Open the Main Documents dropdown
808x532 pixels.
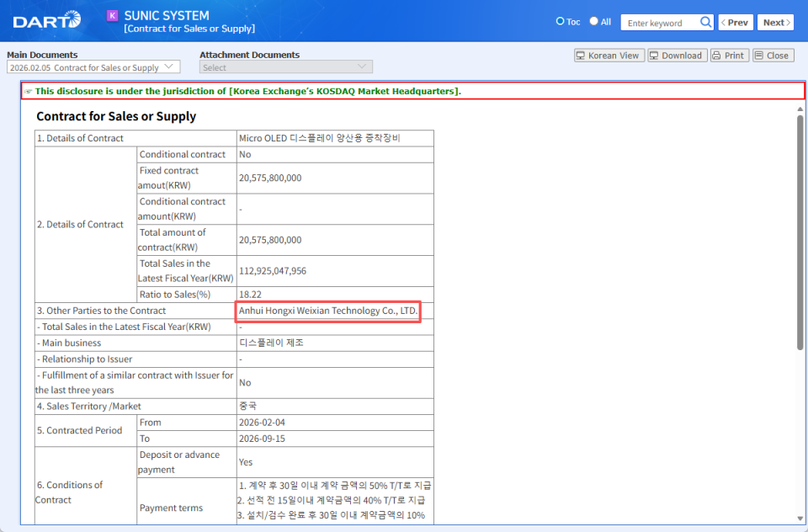[93, 67]
